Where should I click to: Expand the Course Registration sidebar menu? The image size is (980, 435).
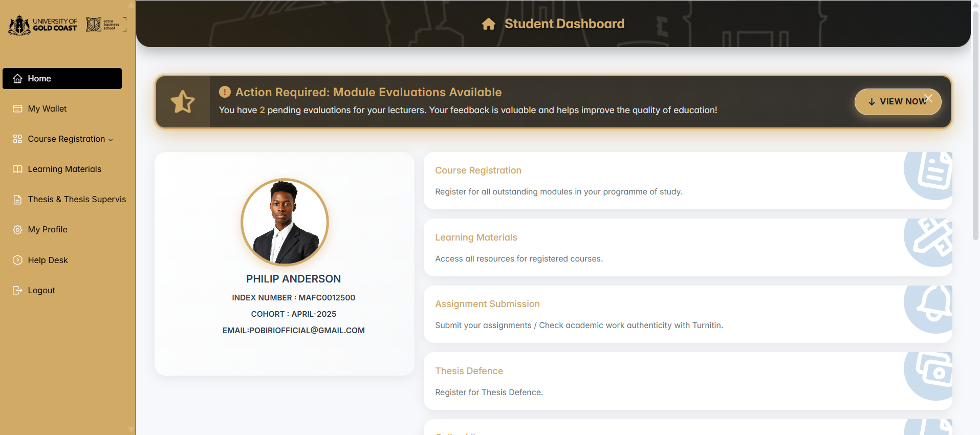(x=66, y=139)
